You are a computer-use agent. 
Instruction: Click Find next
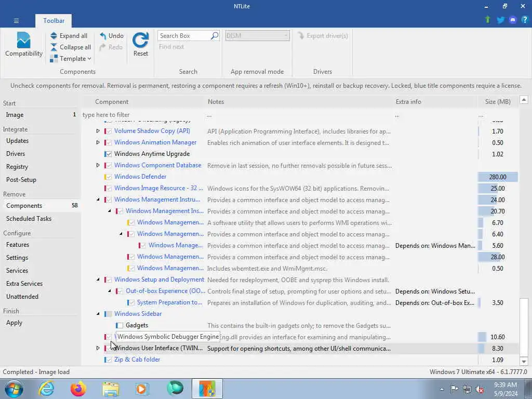tap(171, 47)
